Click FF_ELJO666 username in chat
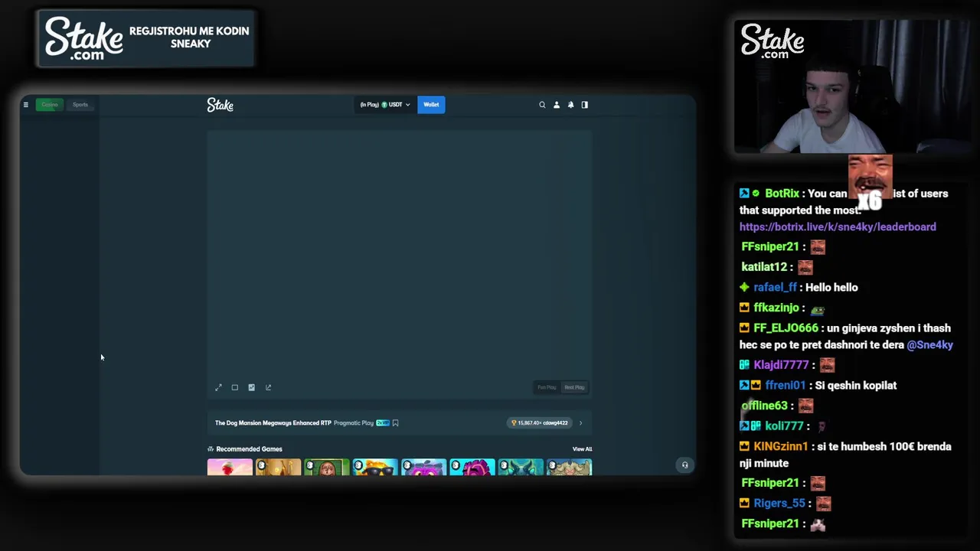The height and width of the screenshot is (551, 980). [786, 328]
